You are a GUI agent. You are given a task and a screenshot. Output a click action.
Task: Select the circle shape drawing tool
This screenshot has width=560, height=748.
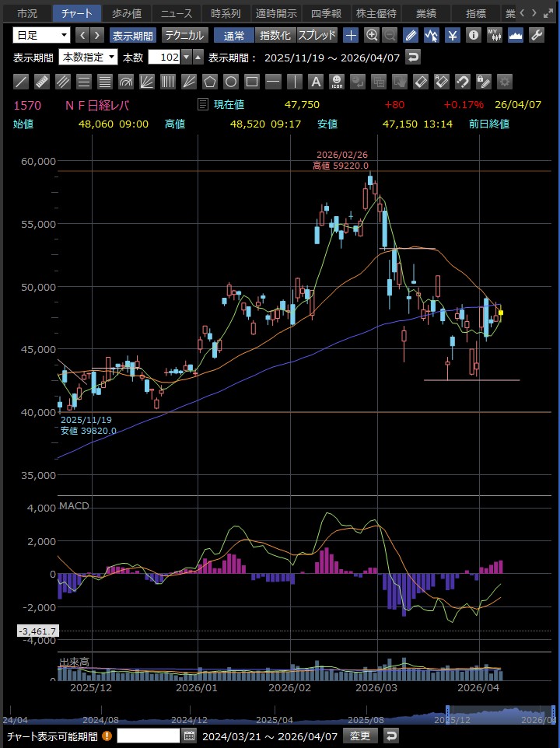(x=231, y=81)
